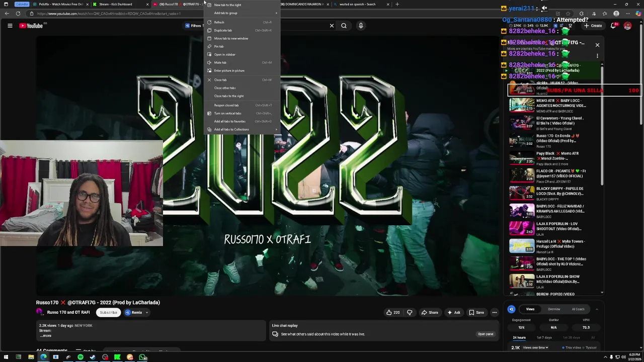
Task: Click Pin tab in context menu
Action: click(x=242, y=46)
